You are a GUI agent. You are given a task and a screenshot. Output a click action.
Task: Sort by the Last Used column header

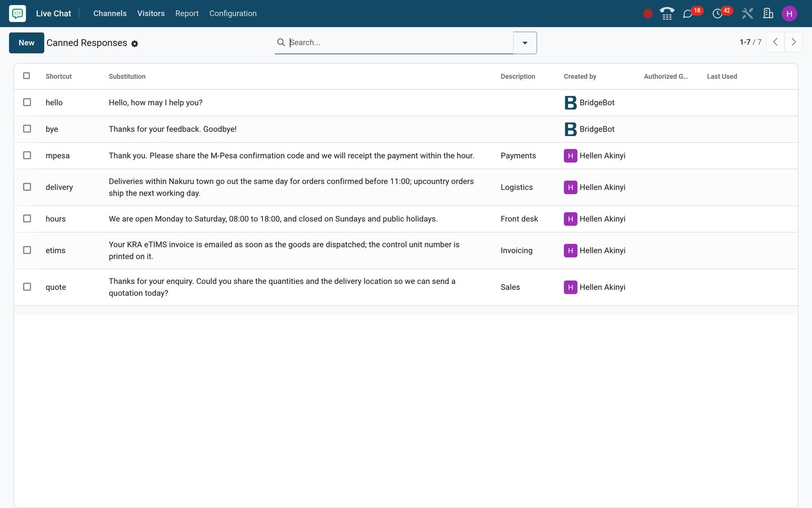(722, 76)
